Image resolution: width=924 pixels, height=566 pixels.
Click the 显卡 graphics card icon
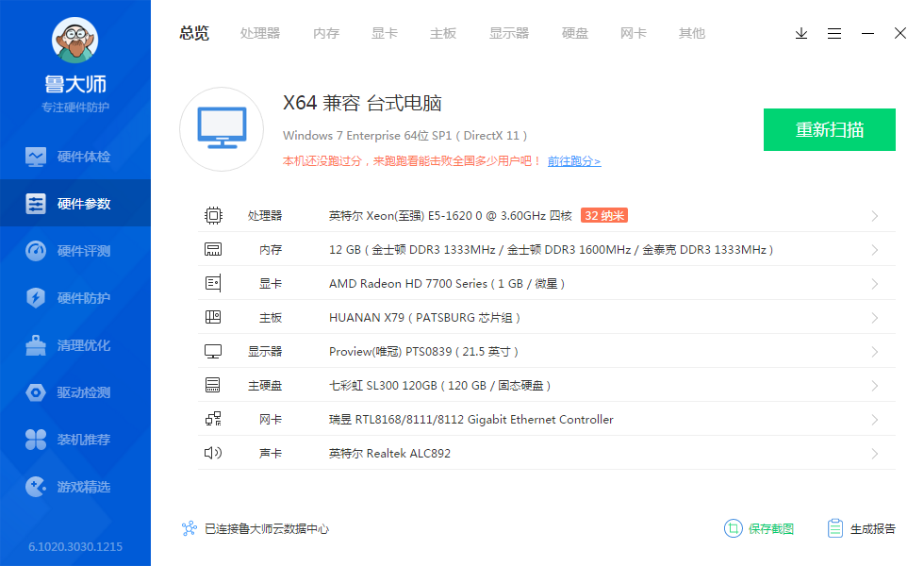point(213,283)
